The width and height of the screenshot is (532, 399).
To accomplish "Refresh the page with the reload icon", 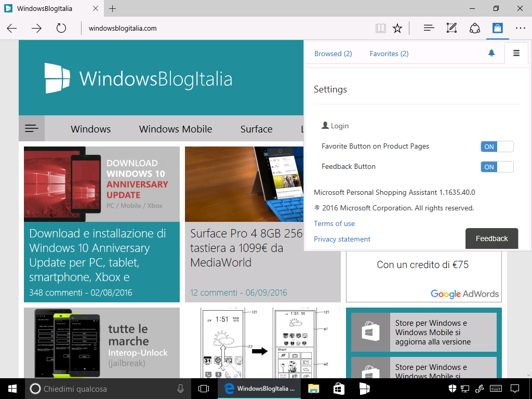I will pyautogui.click(x=61, y=28).
